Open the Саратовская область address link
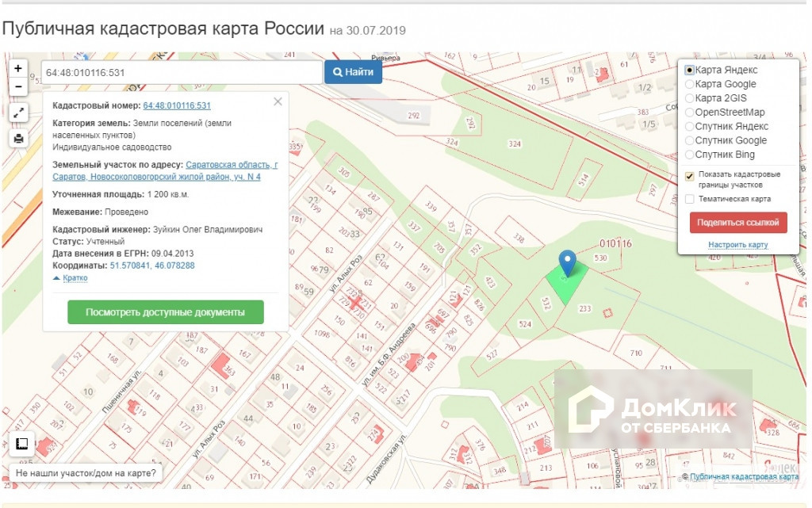Screen dimensions: 812x508 coord(165,170)
